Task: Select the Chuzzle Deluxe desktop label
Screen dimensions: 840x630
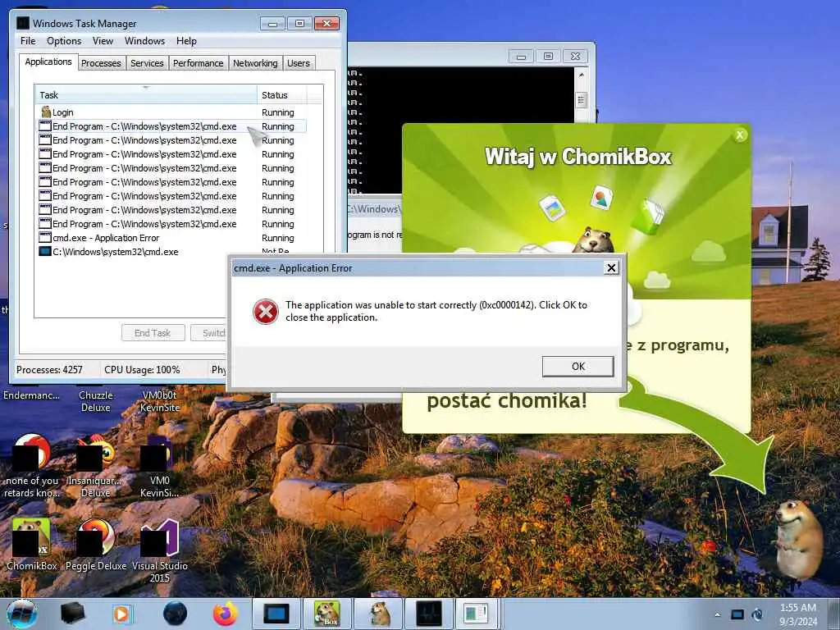Action: [x=96, y=401]
